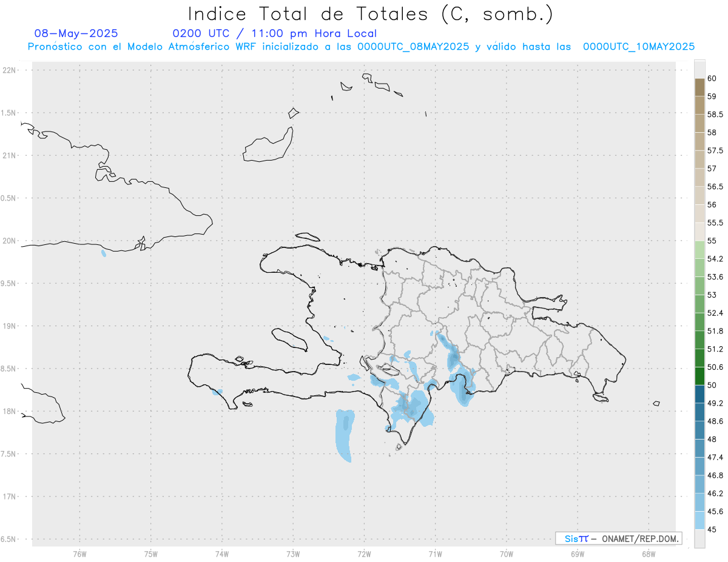Click the legend value '54.2'
Image resolution: width=728 pixels, height=562 pixels.
pos(715,259)
